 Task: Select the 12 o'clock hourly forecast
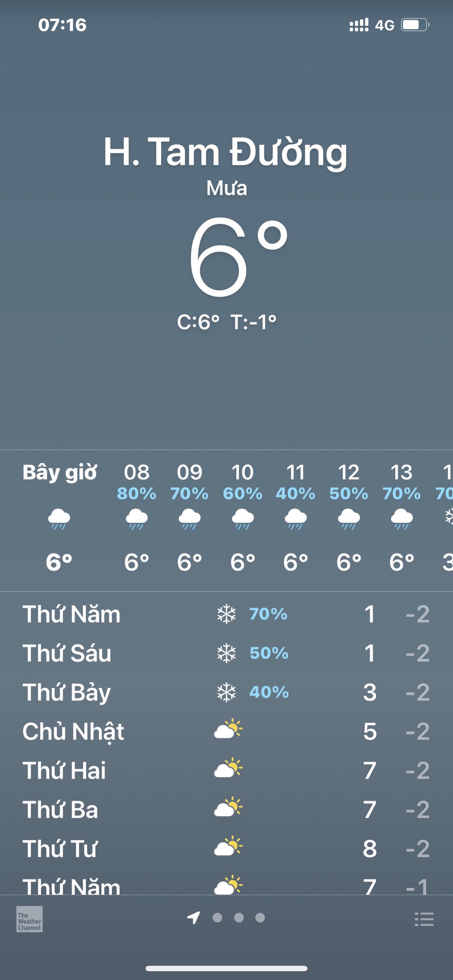pos(349,517)
